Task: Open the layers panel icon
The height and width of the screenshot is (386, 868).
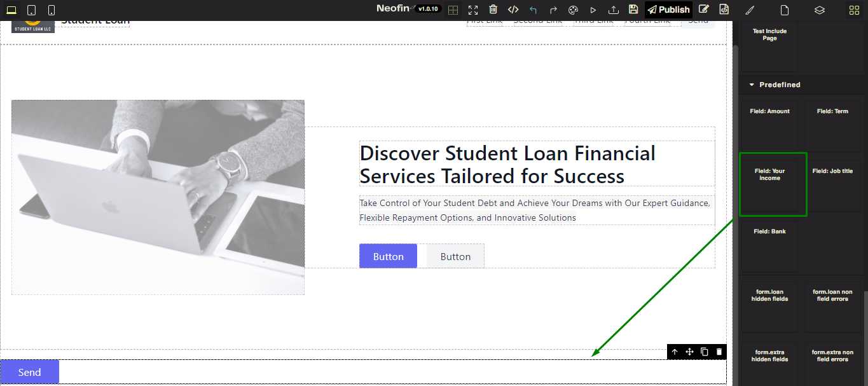Action: pos(820,10)
